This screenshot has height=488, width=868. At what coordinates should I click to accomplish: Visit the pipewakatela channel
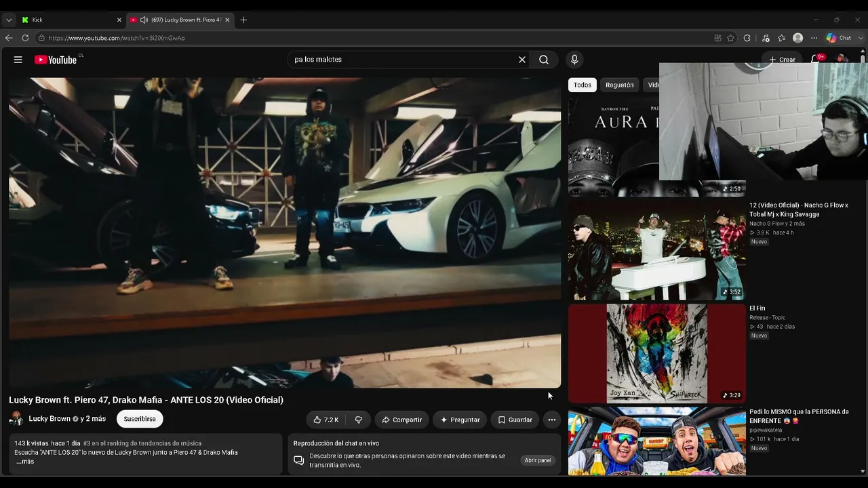766,430
